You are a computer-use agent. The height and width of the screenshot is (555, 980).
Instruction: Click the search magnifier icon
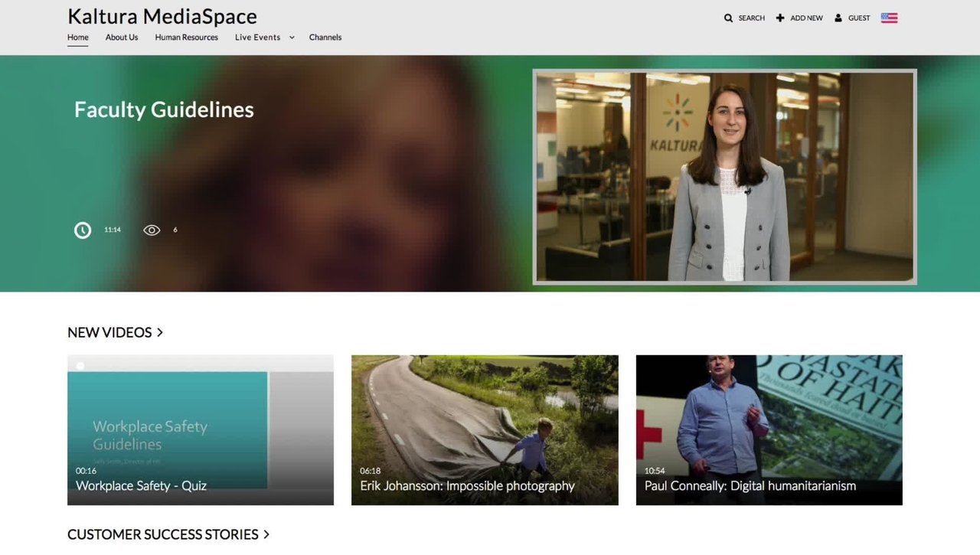(728, 18)
